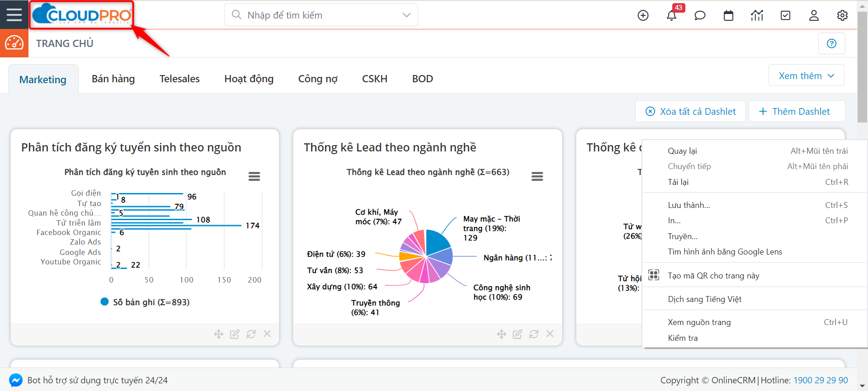Switch to the BOD tab
Screen dimensions: 868x391
(422, 79)
